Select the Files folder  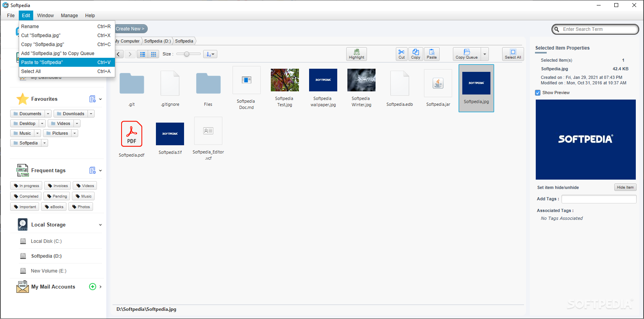[208, 89]
